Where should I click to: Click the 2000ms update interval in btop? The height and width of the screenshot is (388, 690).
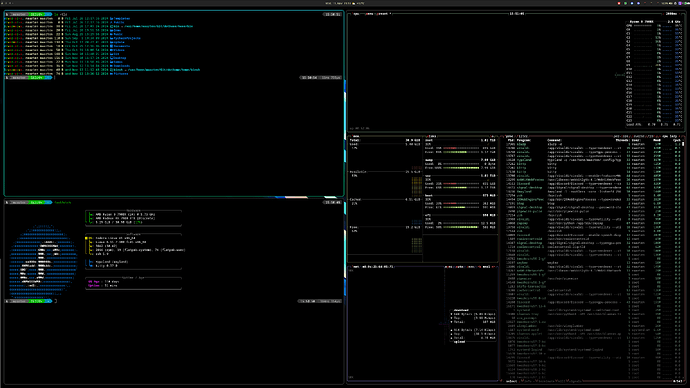click(672, 14)
